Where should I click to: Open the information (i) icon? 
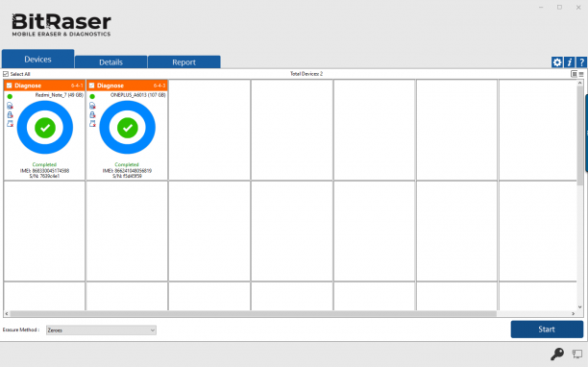569,62
